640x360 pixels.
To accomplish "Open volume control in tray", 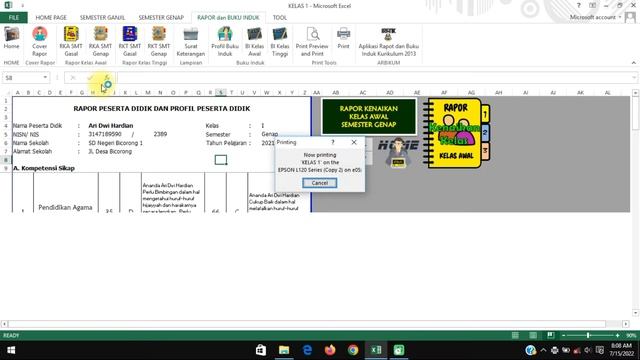I will (588, 350).
